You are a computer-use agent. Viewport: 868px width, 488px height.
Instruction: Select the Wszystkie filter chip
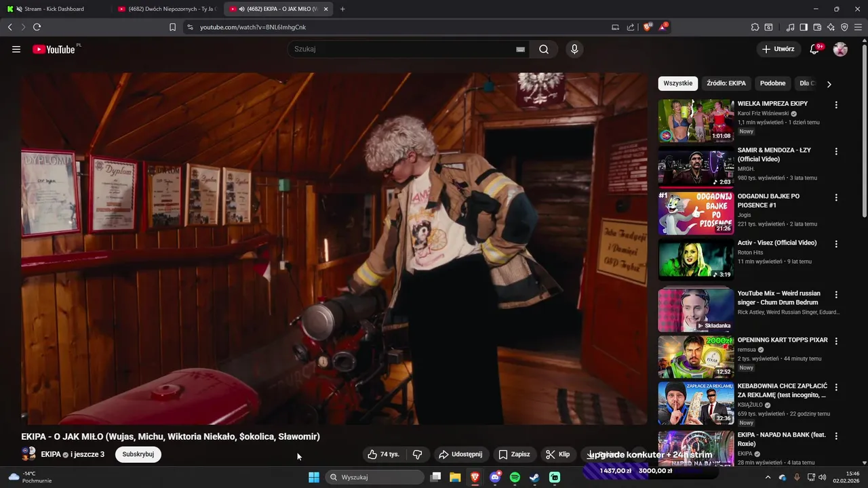(x=678, y=83)
